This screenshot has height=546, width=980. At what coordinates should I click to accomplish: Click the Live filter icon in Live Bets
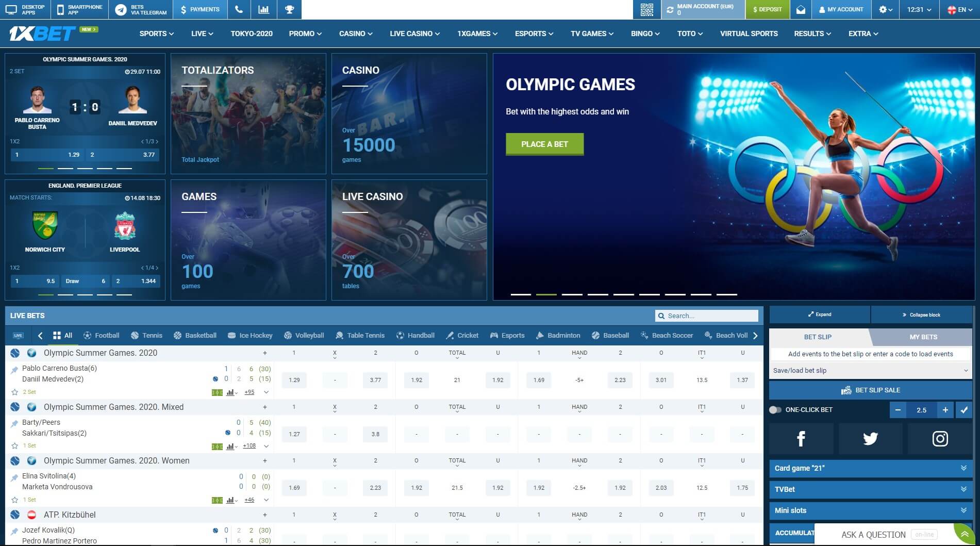pos(18,336)
